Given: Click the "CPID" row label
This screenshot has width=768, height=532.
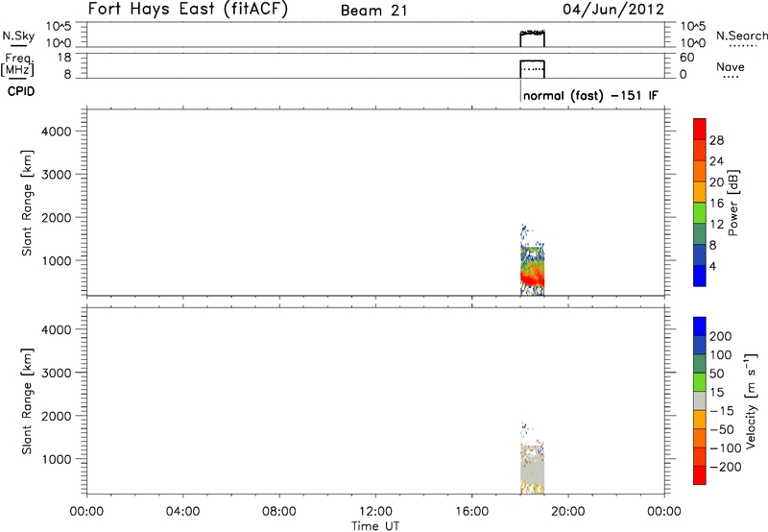Looking at the screenshot, I should (21, 91).
